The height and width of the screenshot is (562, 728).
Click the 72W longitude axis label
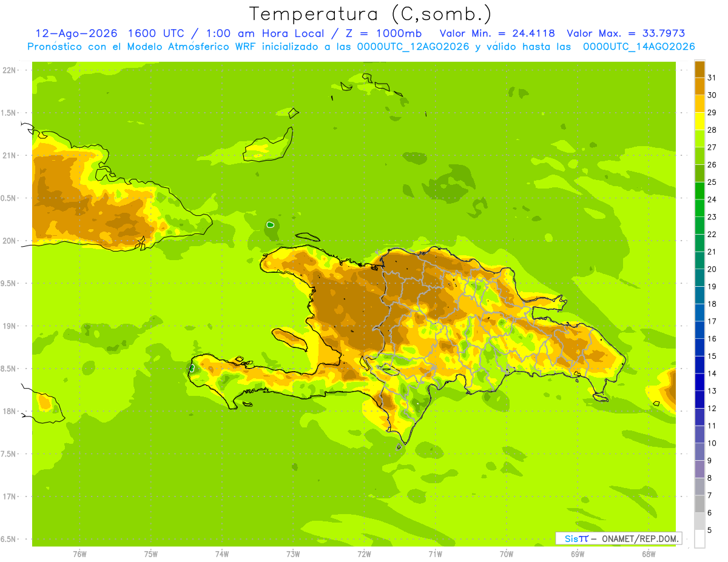364,554
